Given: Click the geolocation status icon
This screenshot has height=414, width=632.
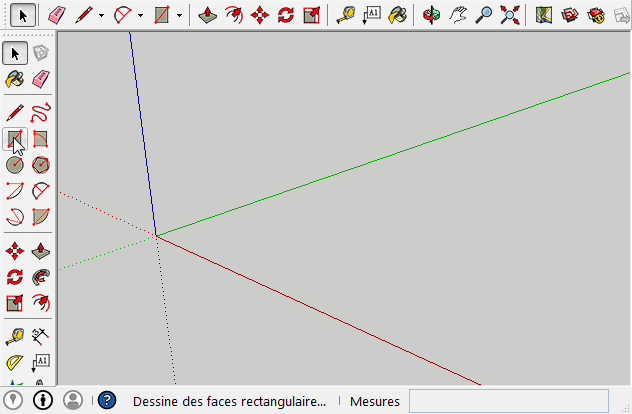Looking at the screenshot, I should tap(13, 400).
